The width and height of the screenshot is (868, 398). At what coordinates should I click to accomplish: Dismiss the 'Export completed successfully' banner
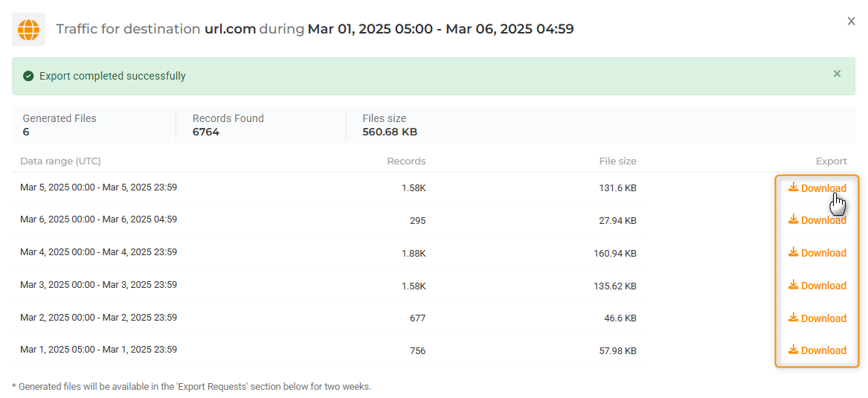pyautogui.click(x=837, y=74)
